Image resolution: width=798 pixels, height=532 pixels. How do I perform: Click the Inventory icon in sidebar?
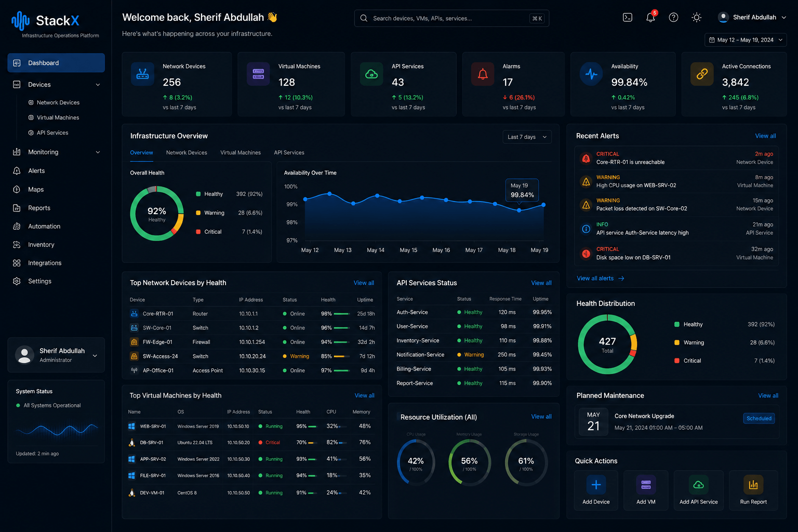click(x=17, y=244)
